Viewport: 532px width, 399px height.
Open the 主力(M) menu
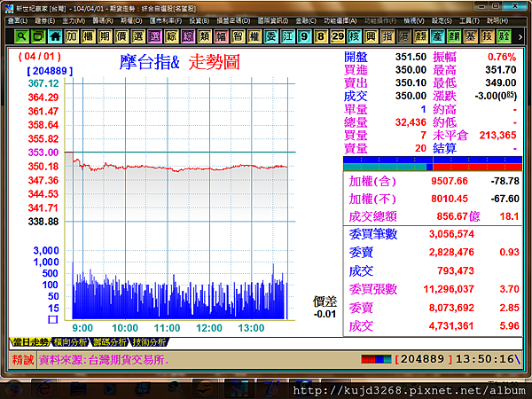tap(74, 20)
